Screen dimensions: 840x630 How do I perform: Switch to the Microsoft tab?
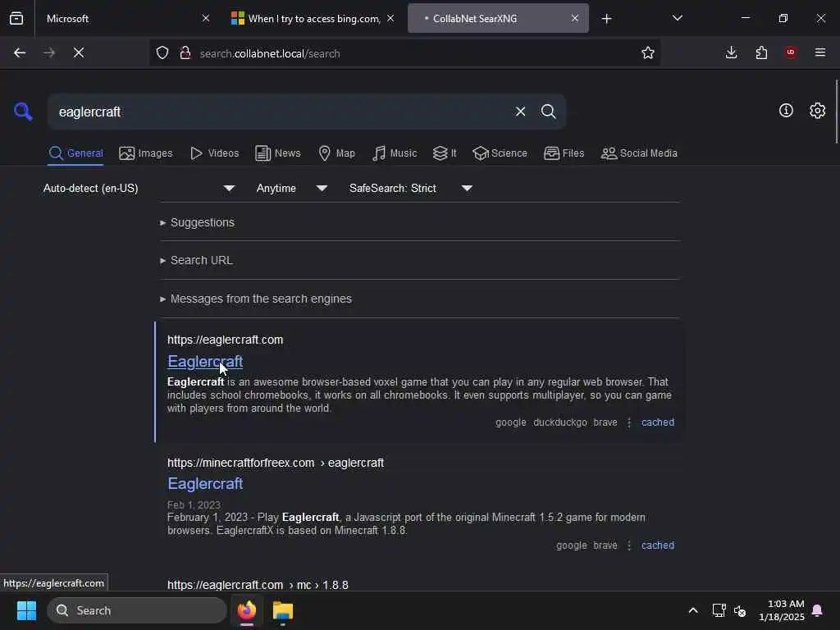click(126, 18)
